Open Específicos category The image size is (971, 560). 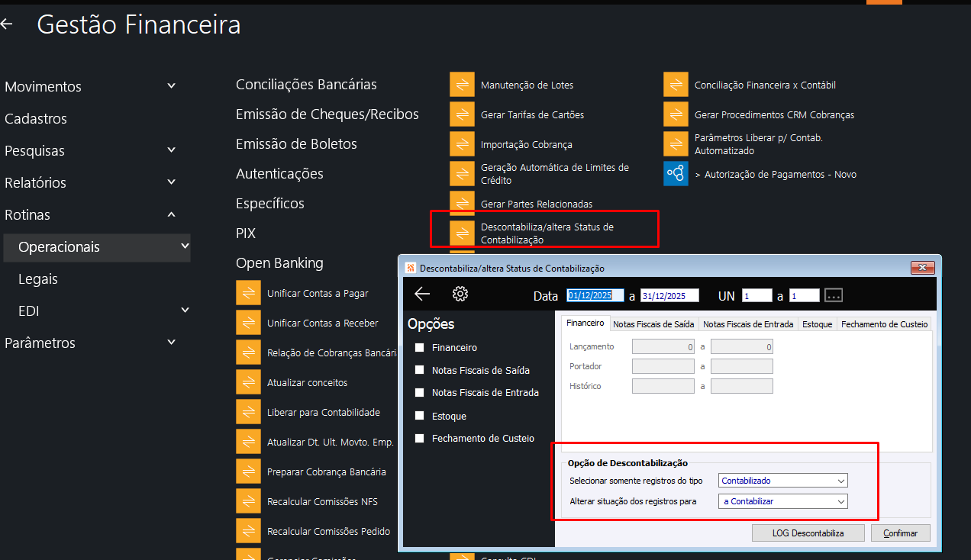[x=270, y=203]
